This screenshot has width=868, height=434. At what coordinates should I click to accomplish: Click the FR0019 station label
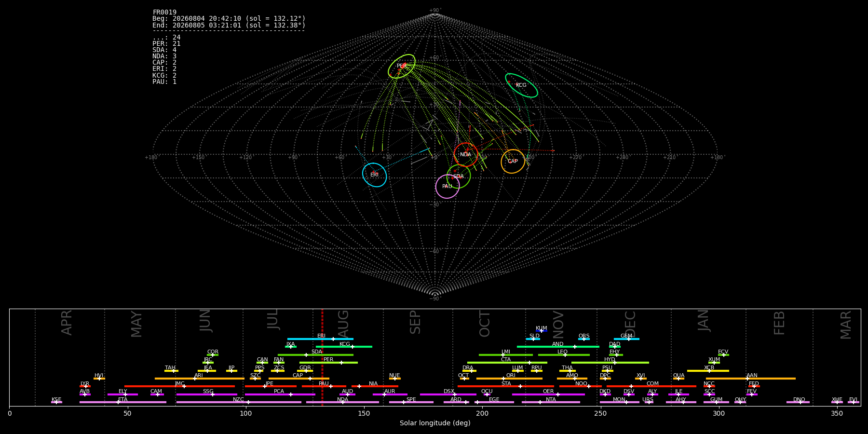[164, 13]
